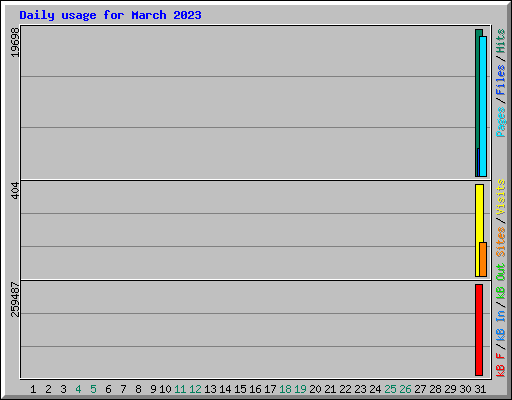
Task: Click green day 18 label
Action: pos(285,389)
